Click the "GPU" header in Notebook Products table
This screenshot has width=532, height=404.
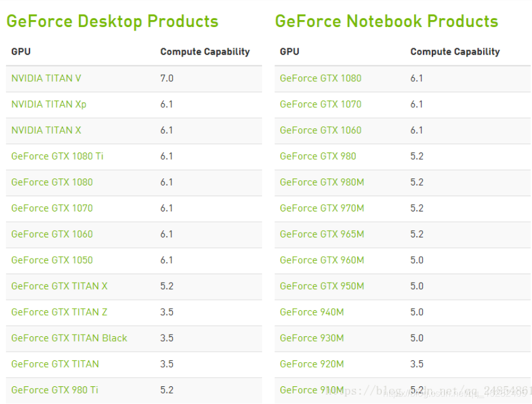(290, 52)
